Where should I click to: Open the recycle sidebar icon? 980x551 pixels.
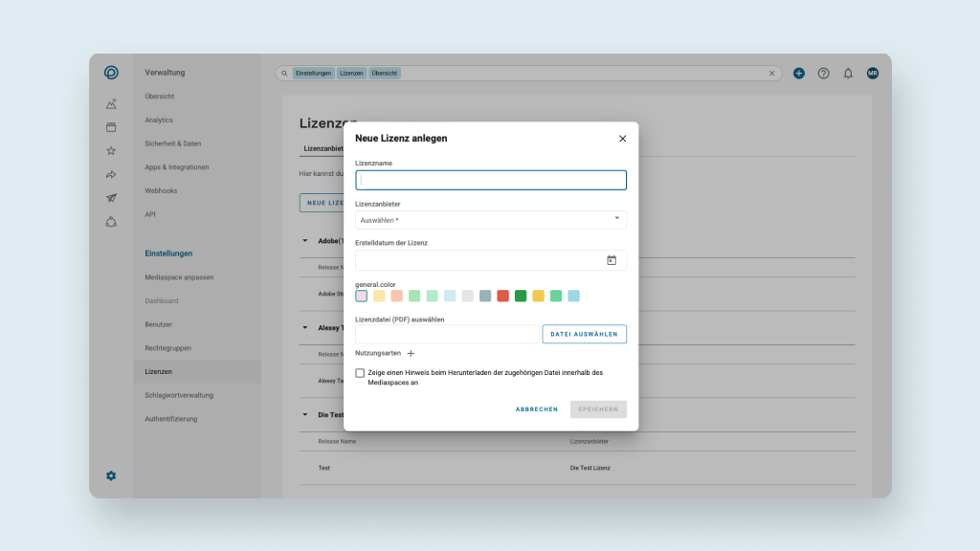111,222
